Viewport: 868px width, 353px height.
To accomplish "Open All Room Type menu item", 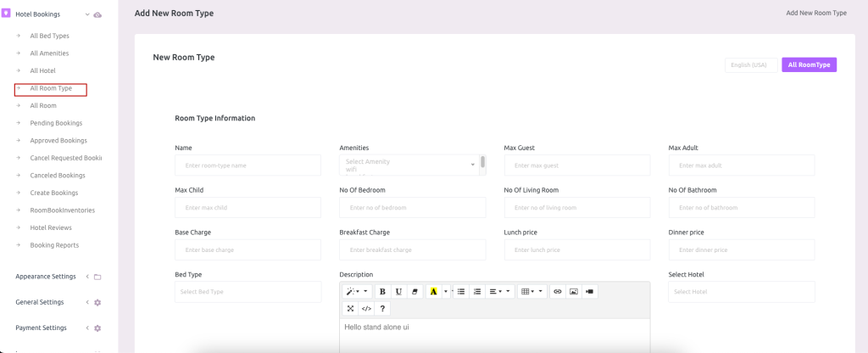I will pyautogui.click(x=51, y=88).
